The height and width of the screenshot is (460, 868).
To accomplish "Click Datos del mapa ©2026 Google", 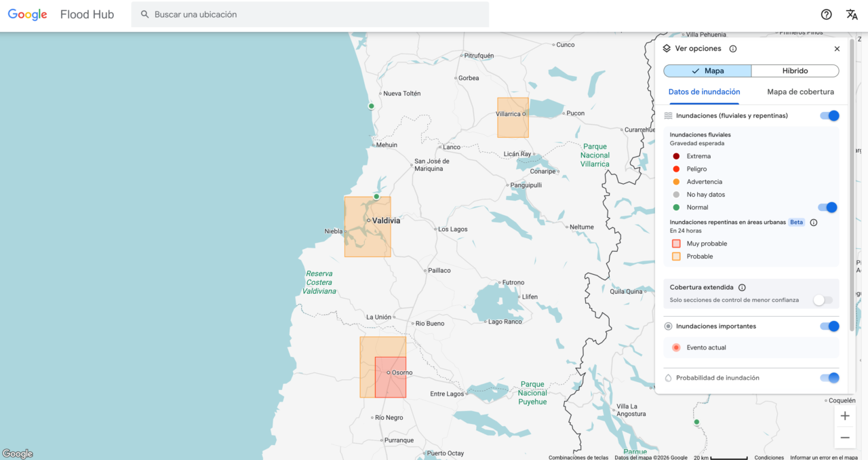I will 651,457.
